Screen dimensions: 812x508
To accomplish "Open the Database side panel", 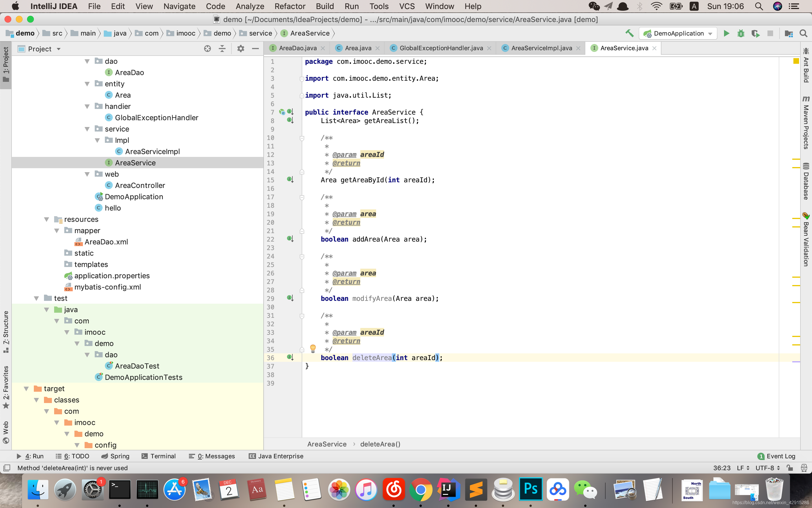I will pos(806,181).
